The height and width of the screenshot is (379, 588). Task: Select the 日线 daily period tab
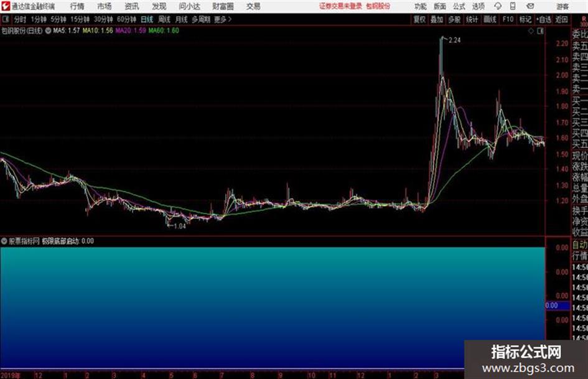147,19
